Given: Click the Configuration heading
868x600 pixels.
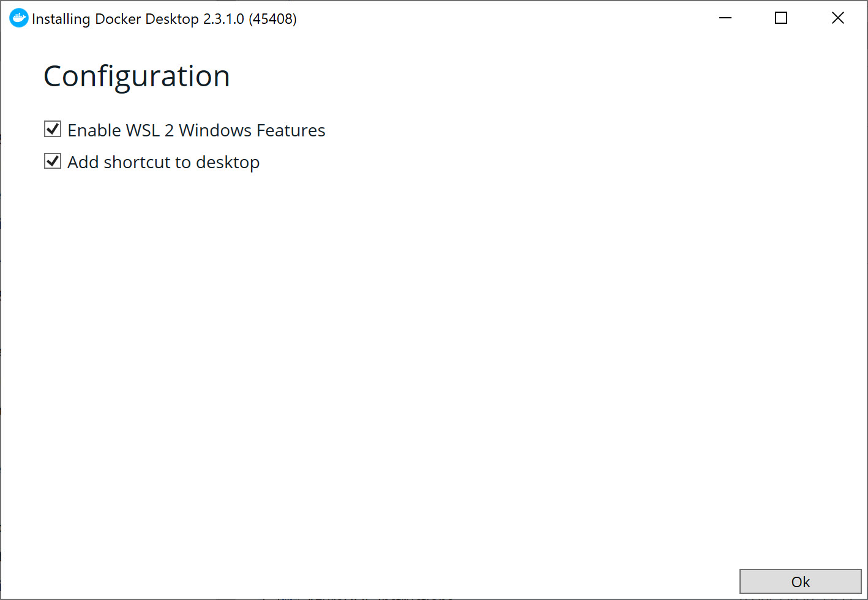Looking at the screenshot, I should 136,76.
